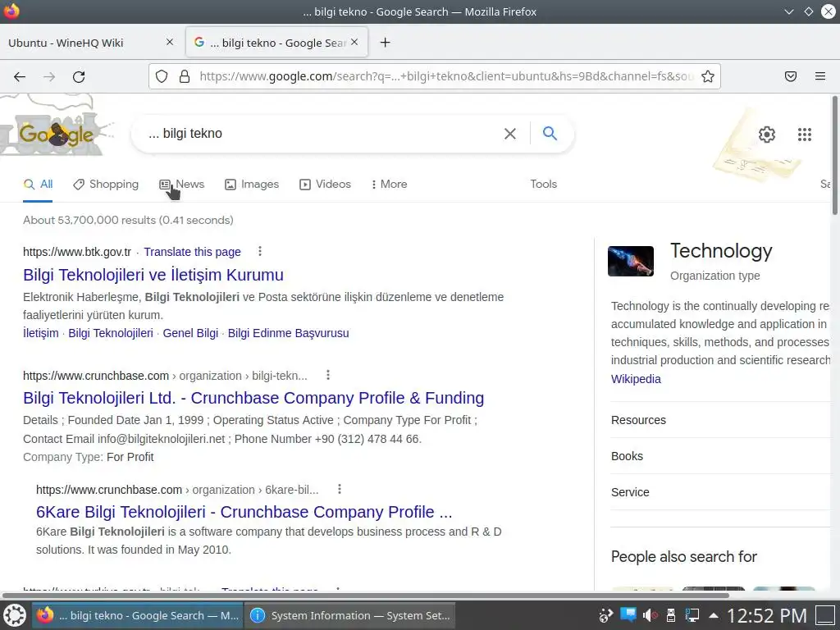
Task: Open the Genel Bilgi sitelink
Action: pyautogui.click(x=190, y=333)
